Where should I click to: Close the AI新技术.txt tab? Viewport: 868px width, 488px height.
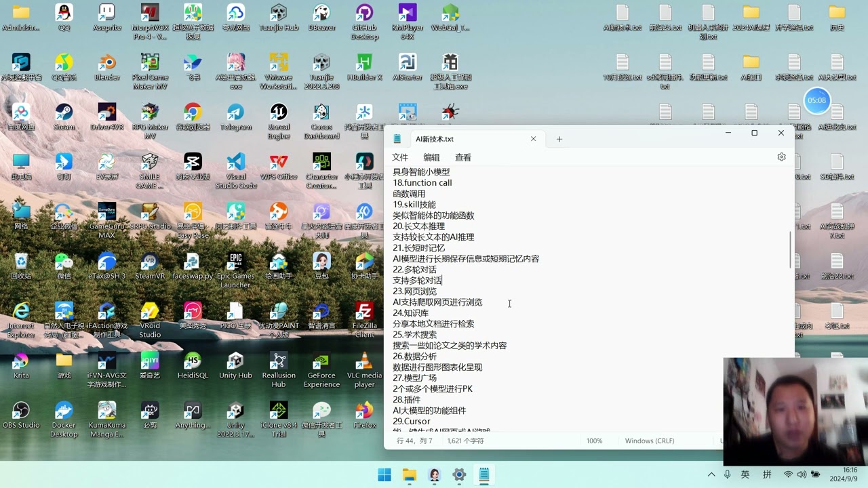pos(533,139)
